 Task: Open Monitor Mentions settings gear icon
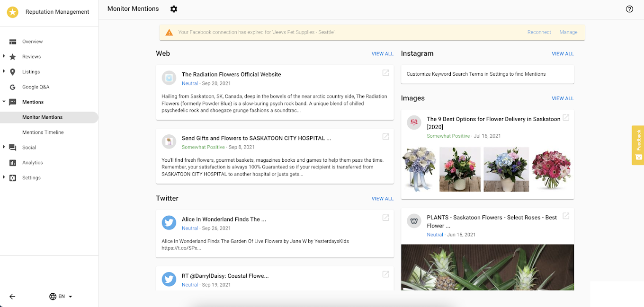point(174,9)
